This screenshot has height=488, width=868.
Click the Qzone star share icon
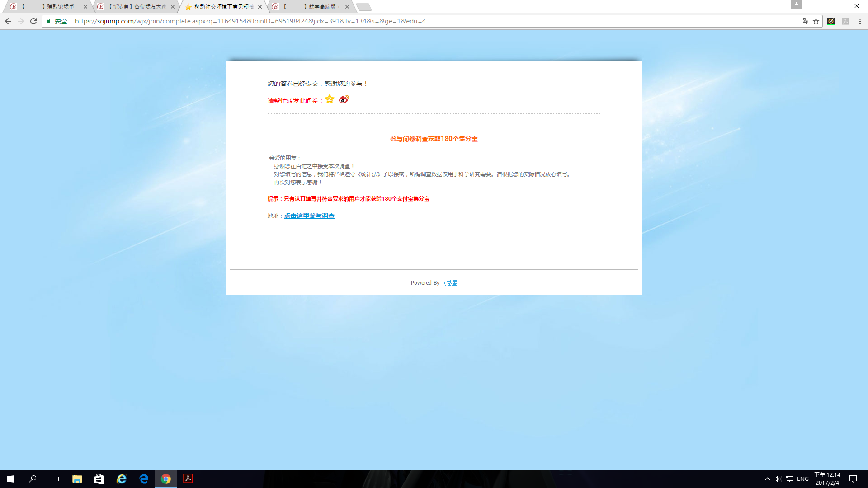click(x=330, y=99)
